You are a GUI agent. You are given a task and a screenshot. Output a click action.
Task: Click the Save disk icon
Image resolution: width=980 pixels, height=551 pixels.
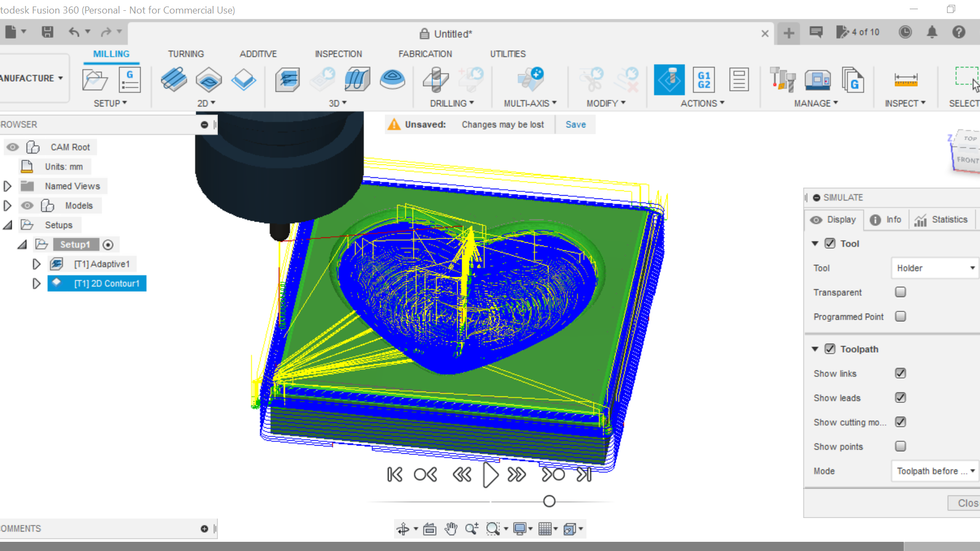[x=48, y=32]
